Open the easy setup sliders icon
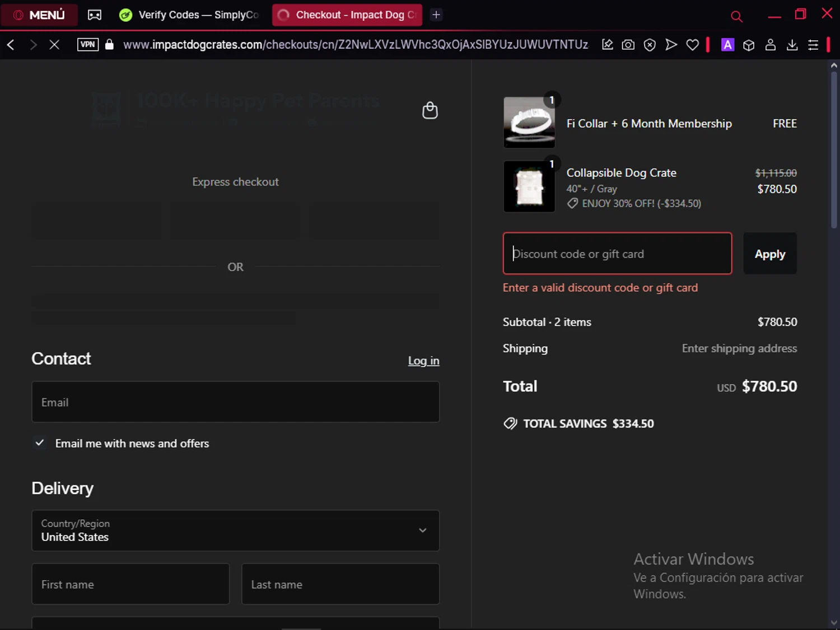 click(813, 45)
